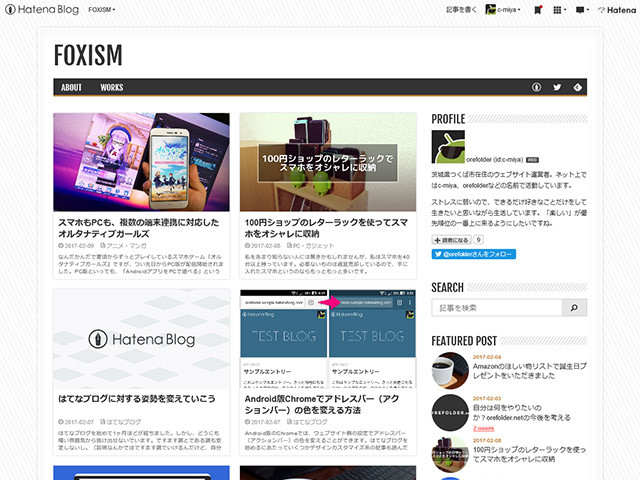Viewport: 640px width, 480px height.
Task: Click the Hatena logo at top right
Action: click(617, 10)
